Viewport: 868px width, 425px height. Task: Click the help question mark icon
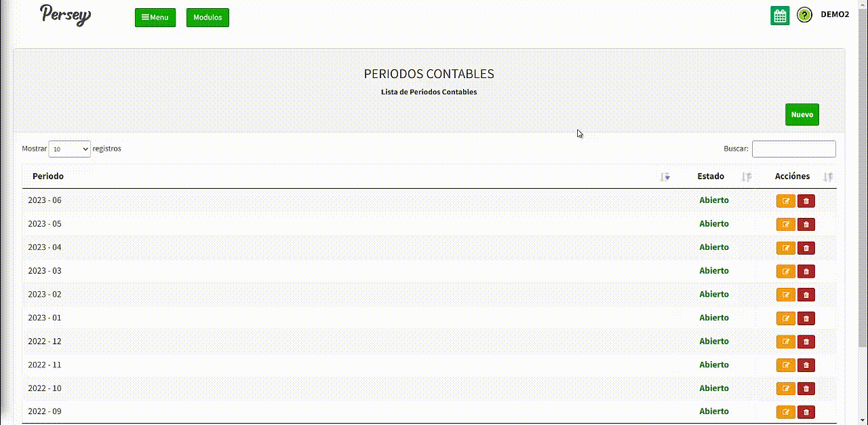click(x=804, y=15)
